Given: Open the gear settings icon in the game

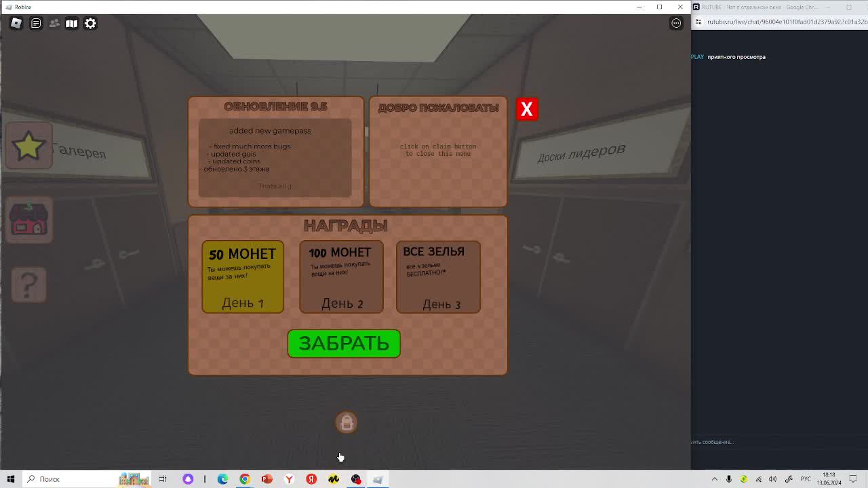Looking at the screenshot, I should coord(90,23).
